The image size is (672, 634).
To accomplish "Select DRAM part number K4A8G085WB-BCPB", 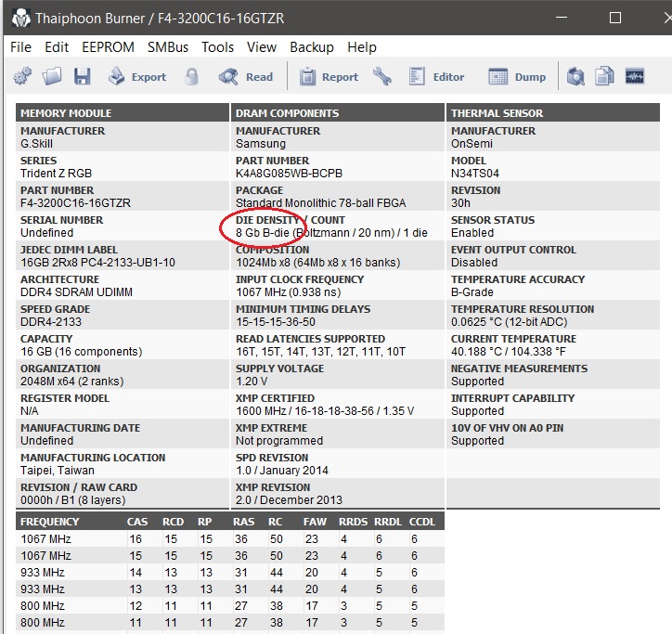I will click(289, 174).
